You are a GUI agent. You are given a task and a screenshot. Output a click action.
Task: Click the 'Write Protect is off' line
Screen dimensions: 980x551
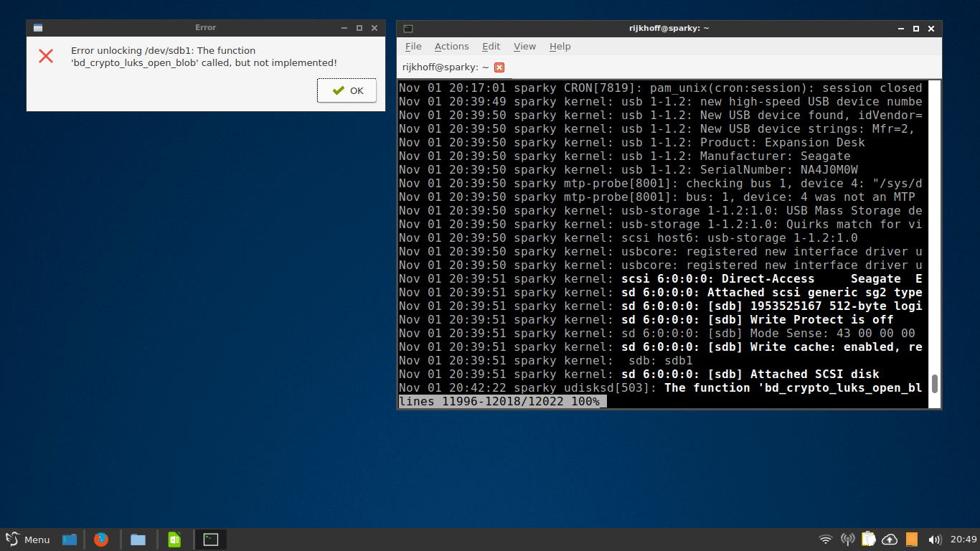(x=646, y=319)
